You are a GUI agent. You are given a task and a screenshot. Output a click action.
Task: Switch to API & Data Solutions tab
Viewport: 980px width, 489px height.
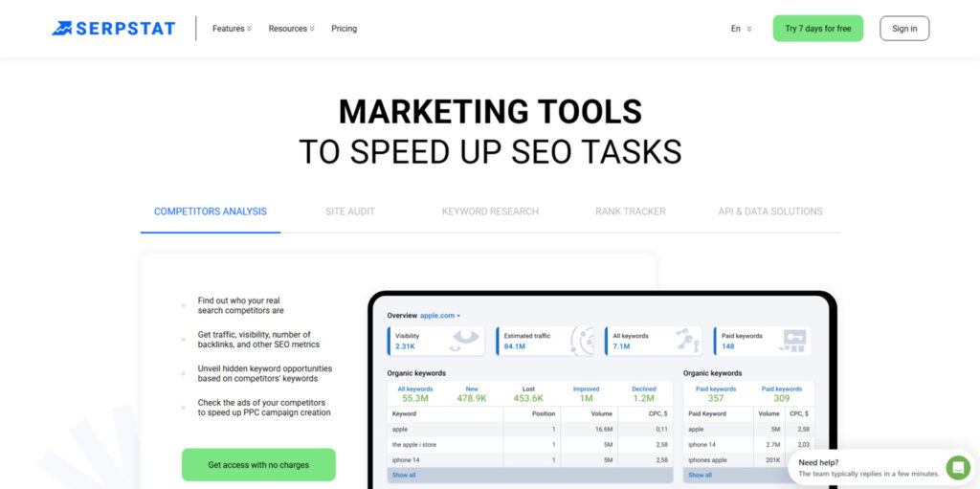click(x=770, y=211)
